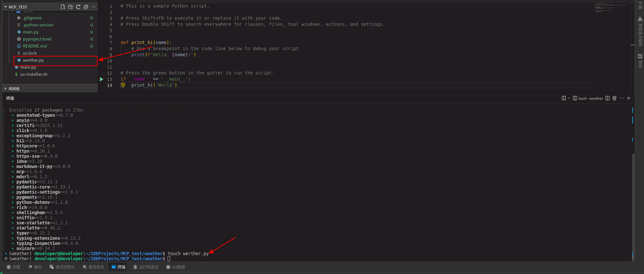This screenshot has height=274, width=644.
Task: Run the script using the green gutter arrow
Action: [101, 79]
